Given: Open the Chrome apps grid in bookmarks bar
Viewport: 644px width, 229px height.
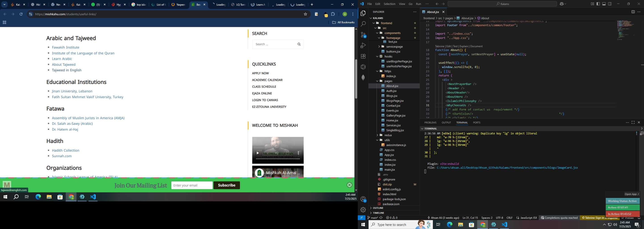Looking at the screenshot, I should [x=4, y=23].
